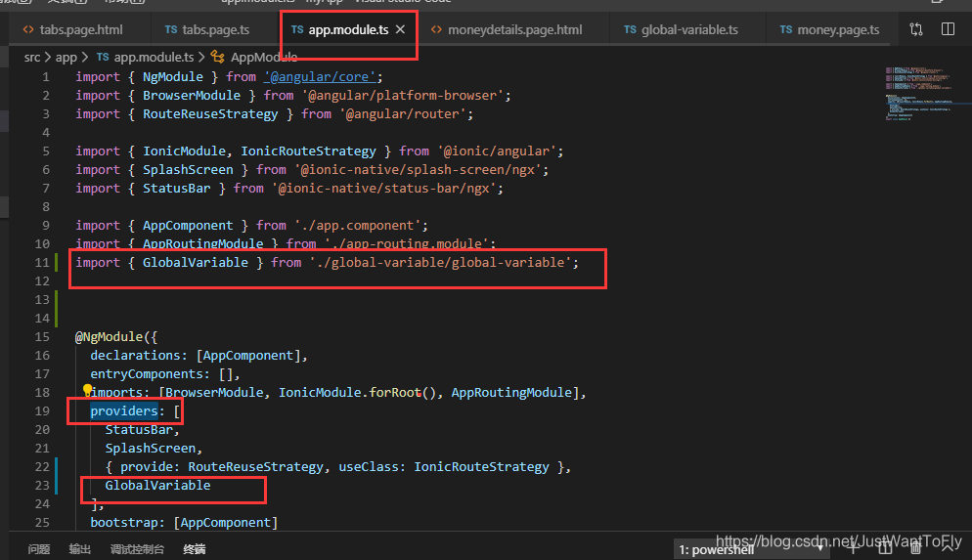Split the terminal using the split icon
The image size is (972, 560).
tap(885, 547)
